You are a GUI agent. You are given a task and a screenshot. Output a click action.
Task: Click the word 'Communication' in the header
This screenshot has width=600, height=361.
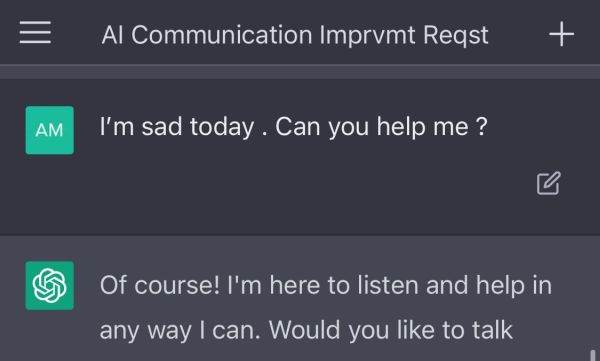coord(222,35)
